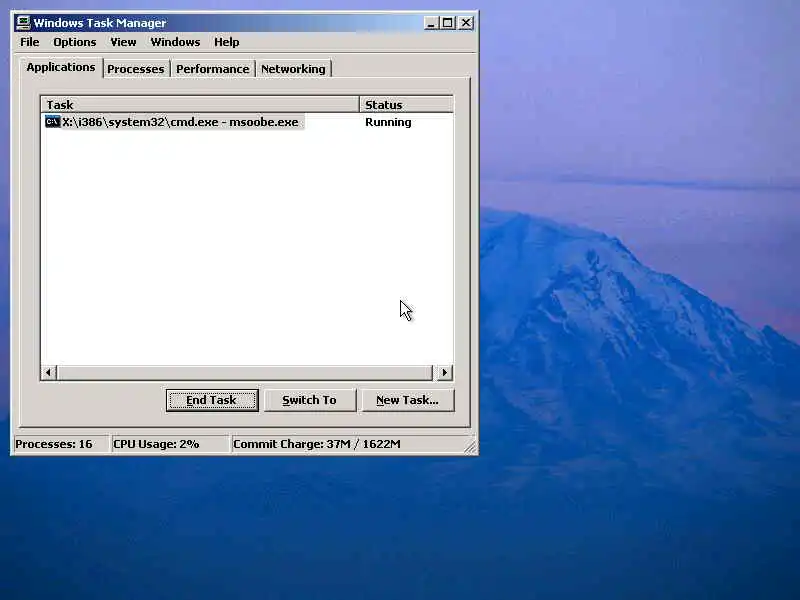Click the right arrow of horizontal scrollbar
This screenshot has height=600, width=800.
pos(444,372)
